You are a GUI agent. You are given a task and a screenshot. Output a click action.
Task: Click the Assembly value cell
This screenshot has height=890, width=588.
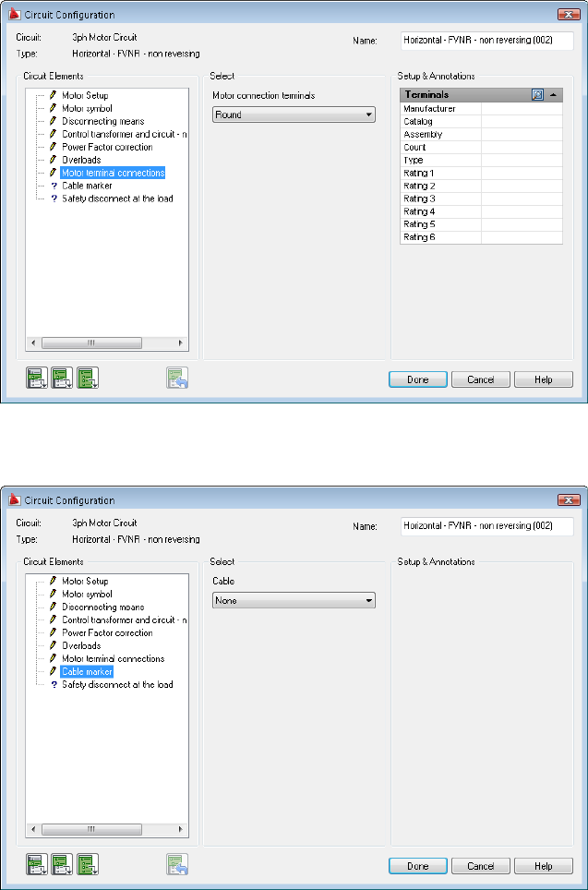pos(522,135)
